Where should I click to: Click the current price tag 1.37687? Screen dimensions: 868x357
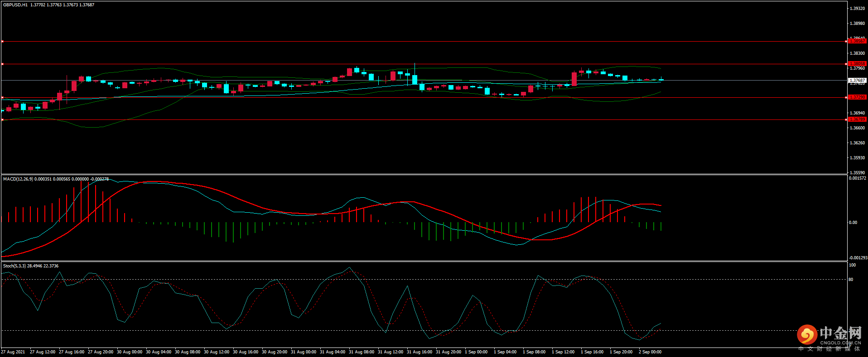point(857,81)
